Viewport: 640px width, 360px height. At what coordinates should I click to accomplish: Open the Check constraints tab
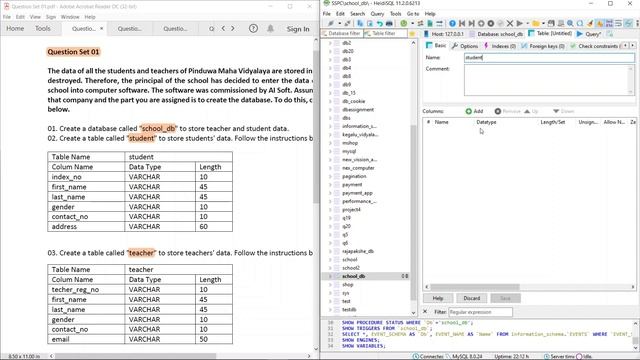point(594,46)
